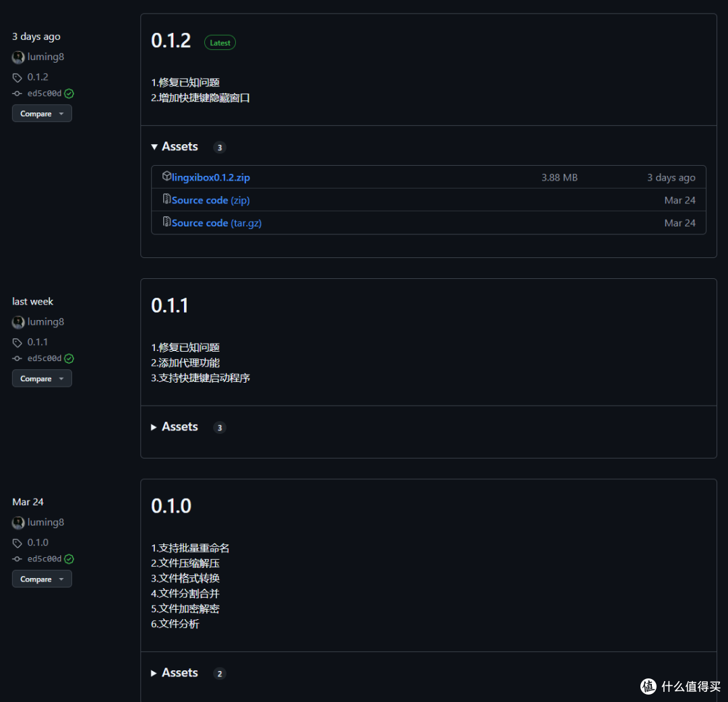
Task: Click commit icon in 0.1.2 sidebar
Action: pyautogui.click(x=17, y=93)
